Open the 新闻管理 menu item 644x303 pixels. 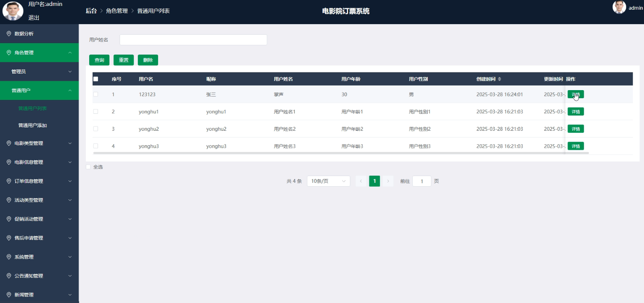tap(39, 295)
